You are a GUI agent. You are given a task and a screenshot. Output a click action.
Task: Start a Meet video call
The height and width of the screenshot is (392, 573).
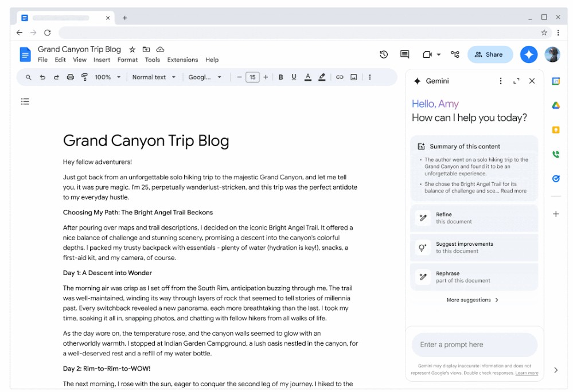pyautogui.click(x=427, y=54)
